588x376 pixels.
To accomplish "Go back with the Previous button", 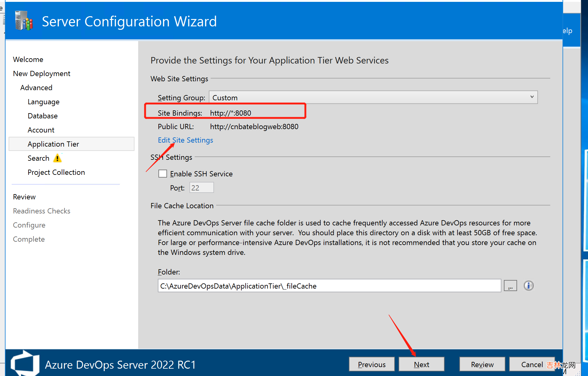I will [x=372, y=364].
